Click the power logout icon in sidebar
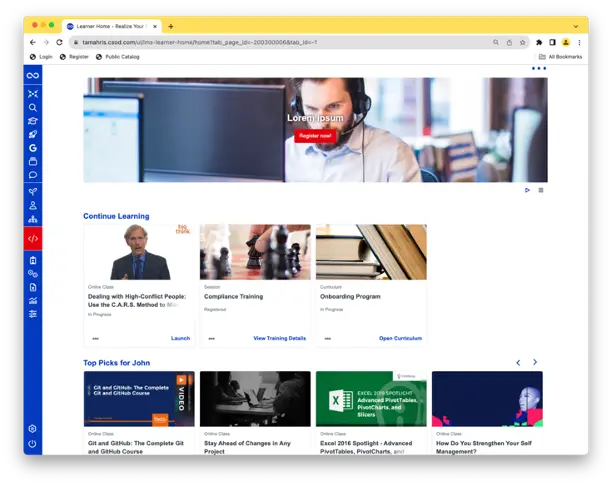Viewport: 612px width, 486px height. [33, 443]
